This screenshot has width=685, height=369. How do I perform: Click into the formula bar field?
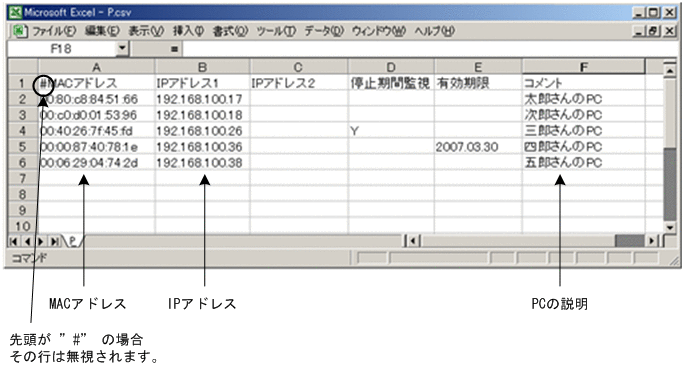point(430,49)
